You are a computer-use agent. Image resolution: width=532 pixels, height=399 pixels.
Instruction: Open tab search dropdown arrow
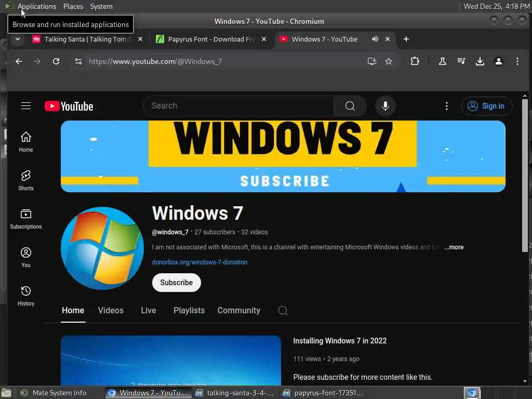pyautogui.click(x=18, y=39)
